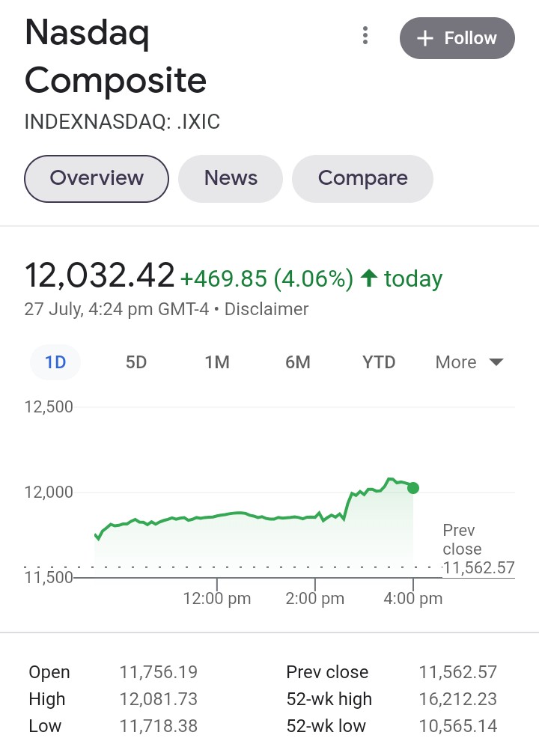Switch to the News tab
539x756 pixels.
pos(231,178)
